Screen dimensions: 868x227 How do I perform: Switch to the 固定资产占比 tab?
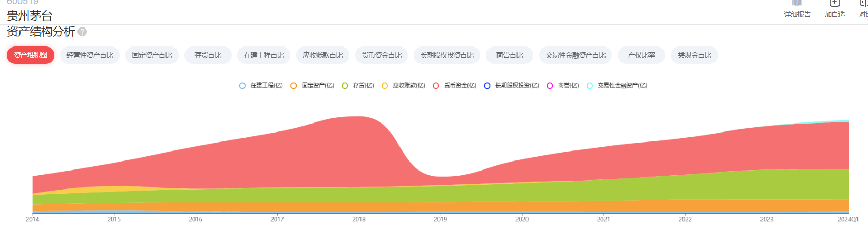click(152, 55)
